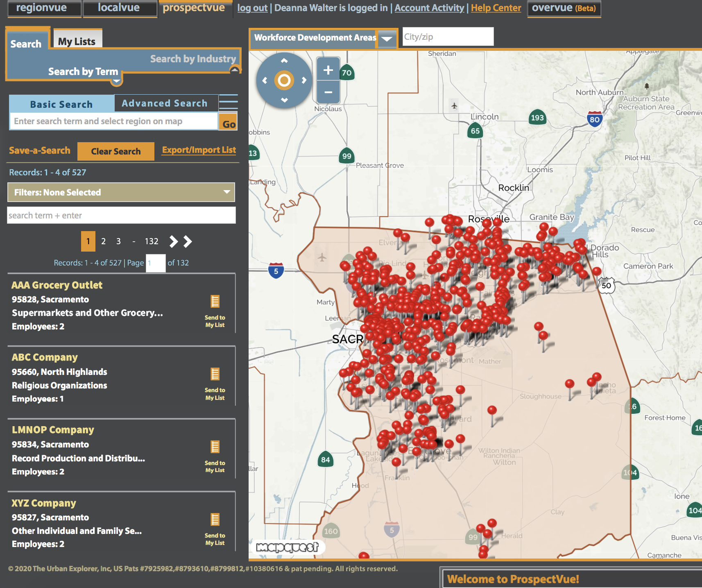Open the ABC Company record

point(45,357)
